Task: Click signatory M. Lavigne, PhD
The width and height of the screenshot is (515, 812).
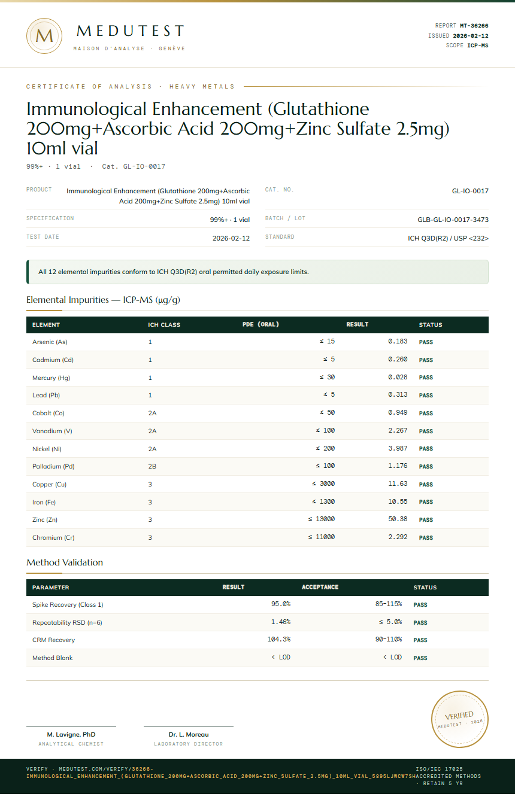Action: tap(71, 734)
